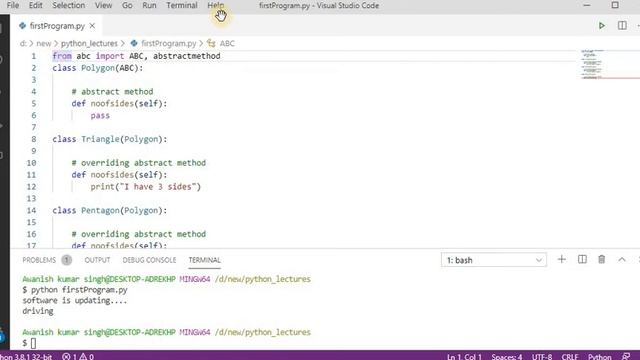The image size is (640, 360).
Task: Open the Edit menu
Action: (36, 5)
